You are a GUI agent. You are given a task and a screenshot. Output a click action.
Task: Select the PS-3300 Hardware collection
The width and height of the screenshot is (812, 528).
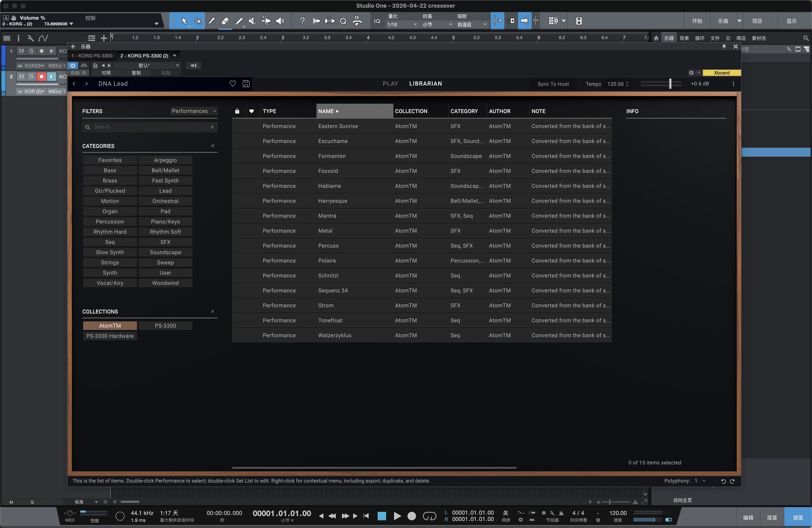click(x=110, y=336)
